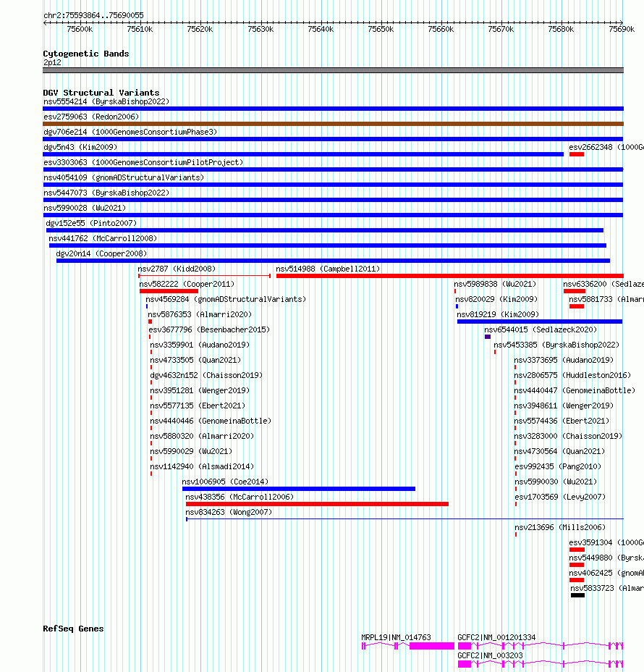Click nsv5989838 (Wu2021) label
Viewport: 644px width, 672px height.
495,284
